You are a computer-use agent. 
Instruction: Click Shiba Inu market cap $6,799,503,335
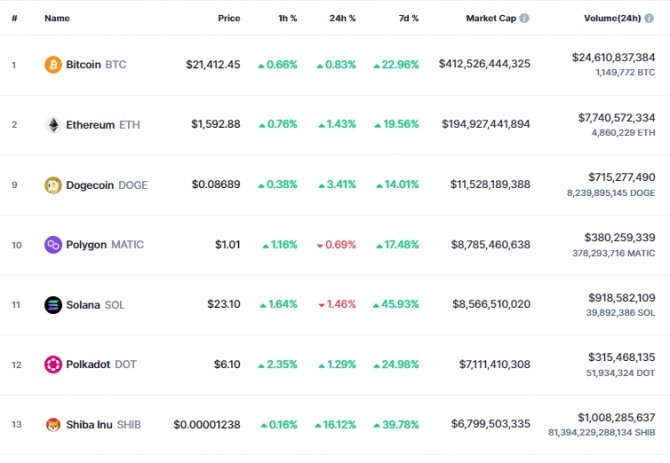click(491, 424)
